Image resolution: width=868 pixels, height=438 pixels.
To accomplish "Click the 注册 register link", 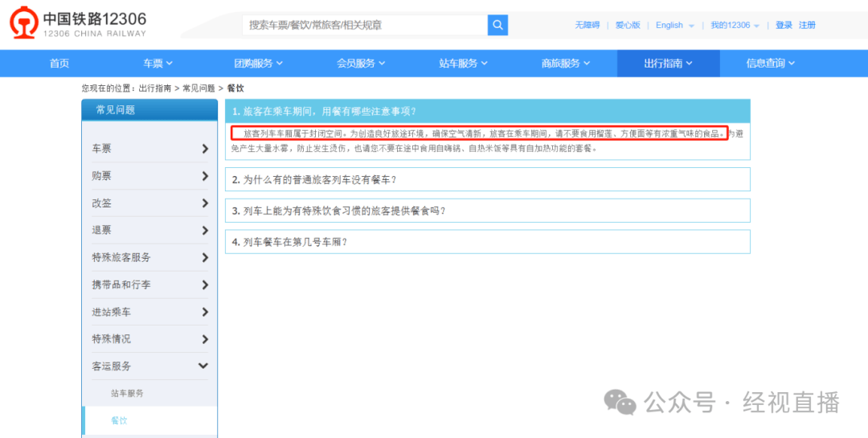I will (807, 25).
